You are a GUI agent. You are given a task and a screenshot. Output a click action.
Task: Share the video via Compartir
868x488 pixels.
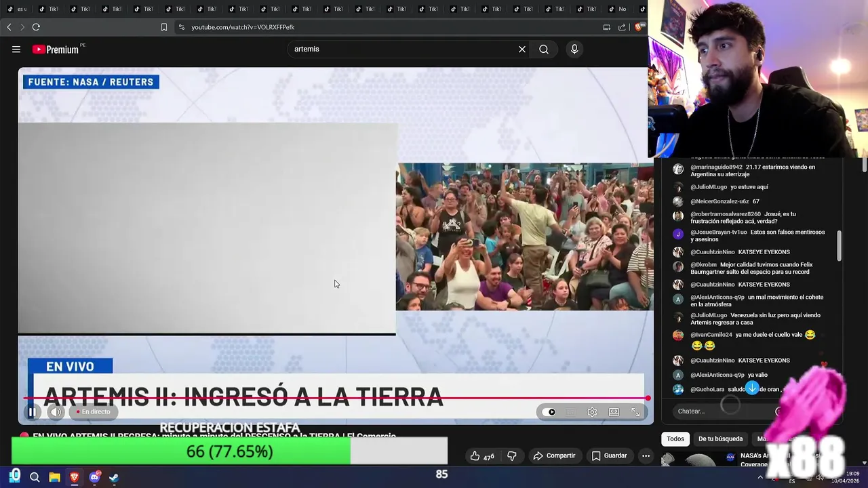[554, 456]
